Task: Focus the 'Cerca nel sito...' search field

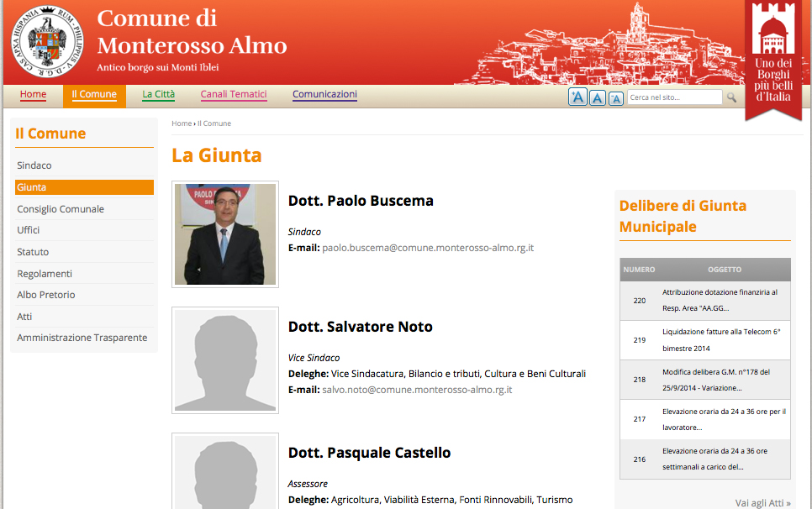Action: pos(674,97)
